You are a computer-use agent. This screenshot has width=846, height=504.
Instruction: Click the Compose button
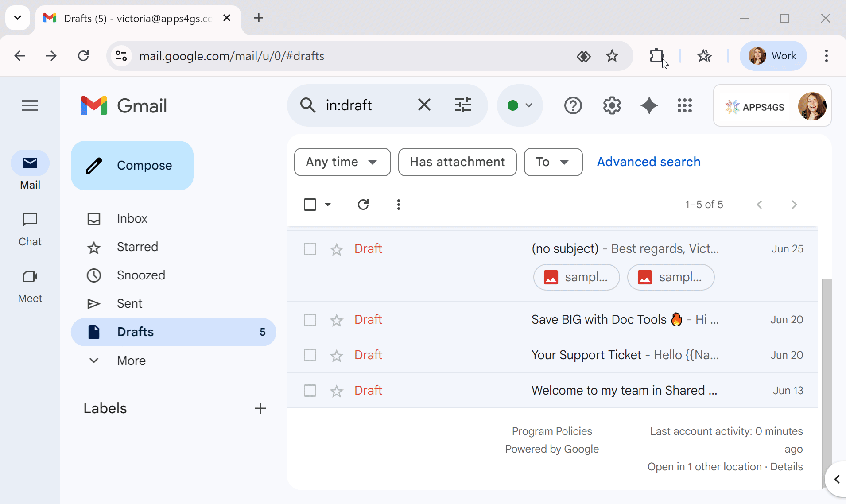pyautogui.click(x=132, y=166)
